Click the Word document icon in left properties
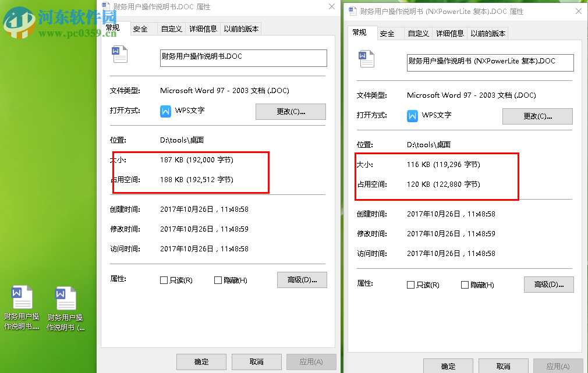This screenshot has width=588, height=373. click(119, 54)
